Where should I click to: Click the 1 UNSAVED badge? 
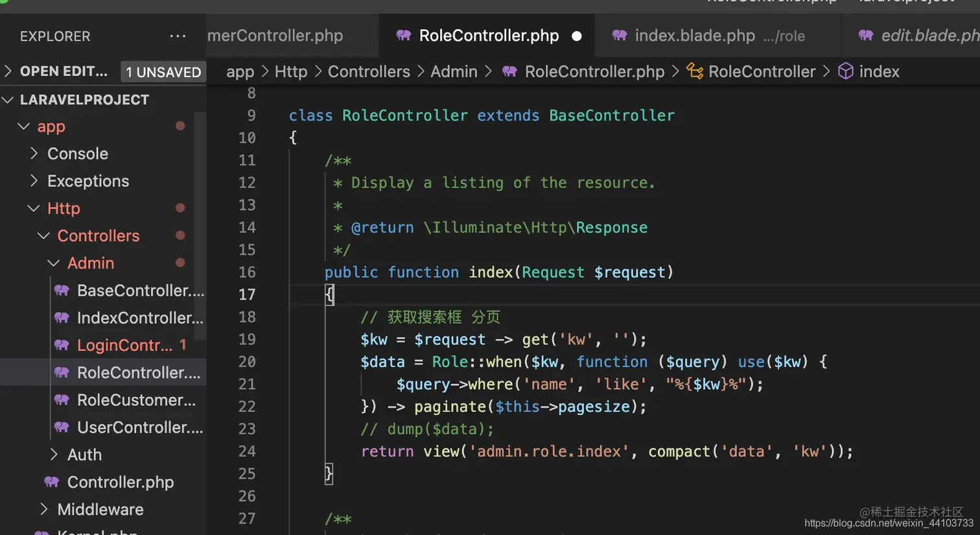click(163, 72)
